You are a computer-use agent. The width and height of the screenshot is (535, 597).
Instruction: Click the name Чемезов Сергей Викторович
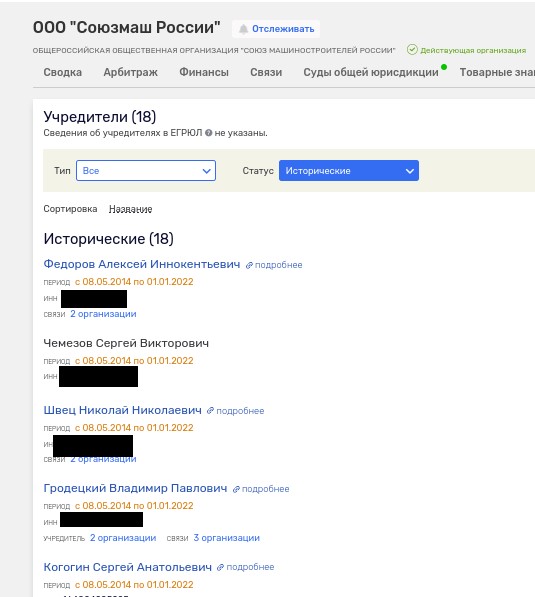126,343
